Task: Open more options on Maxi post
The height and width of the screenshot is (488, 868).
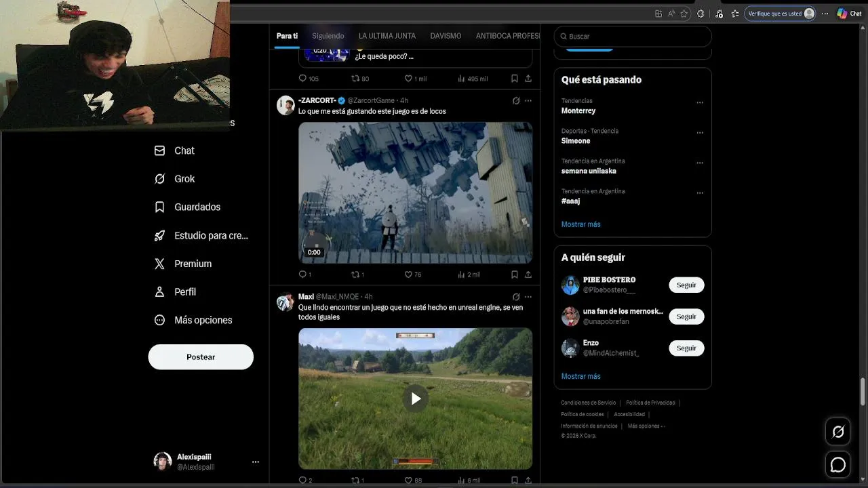Action: [528, 296]
